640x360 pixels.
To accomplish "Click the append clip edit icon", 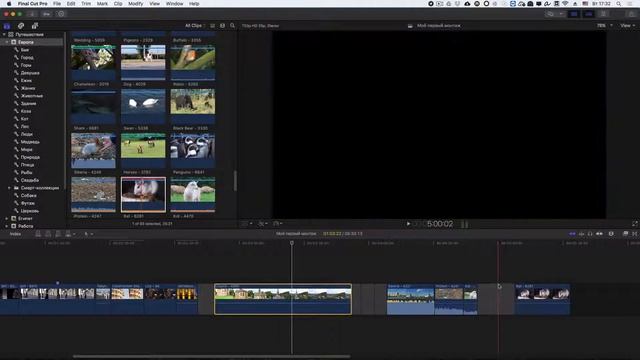I will tap(58, 234).
